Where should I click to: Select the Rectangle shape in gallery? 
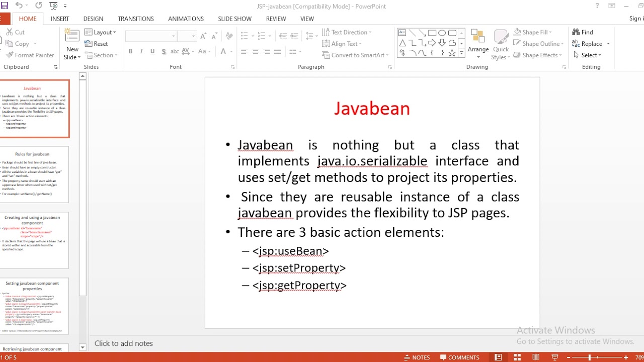click(432, 33)
